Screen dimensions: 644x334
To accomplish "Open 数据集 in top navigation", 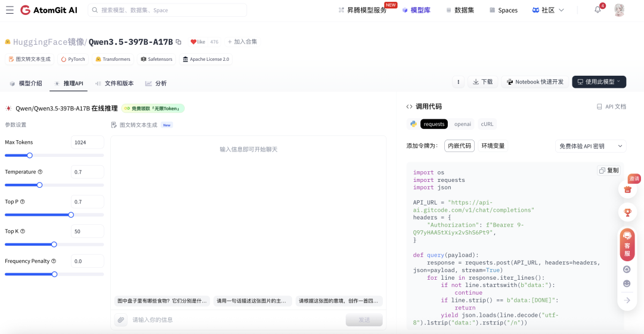I will coord(460,10).
